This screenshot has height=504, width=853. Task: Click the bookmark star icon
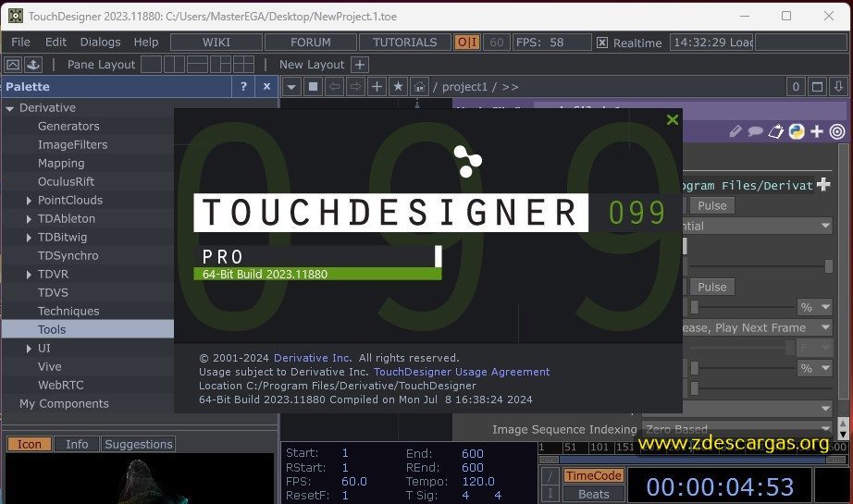click(x=398, y=87)
